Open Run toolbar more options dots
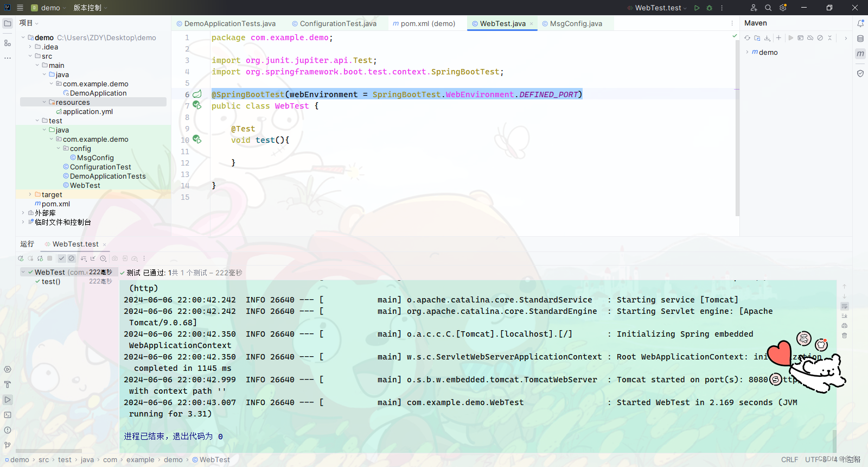This screenshot has height=467, width=868. pyautogui.click(x=144, y=258)
